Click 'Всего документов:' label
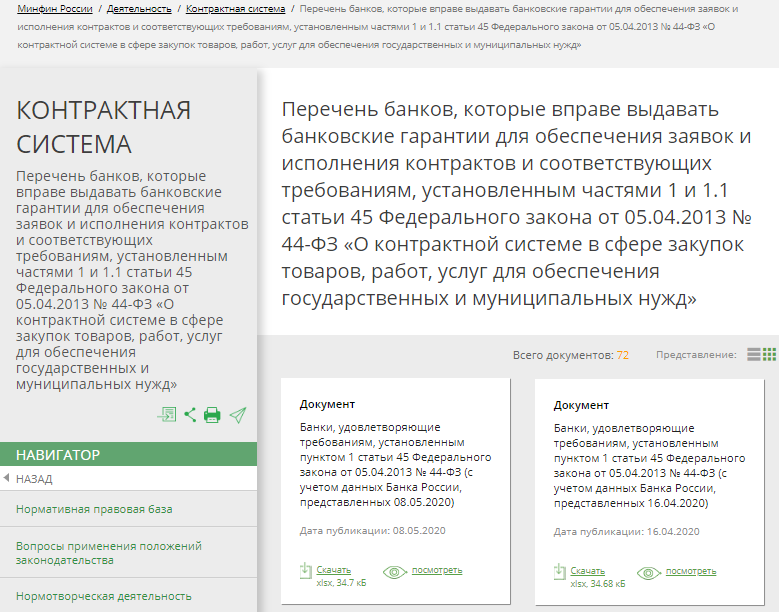 pos(563,355)
